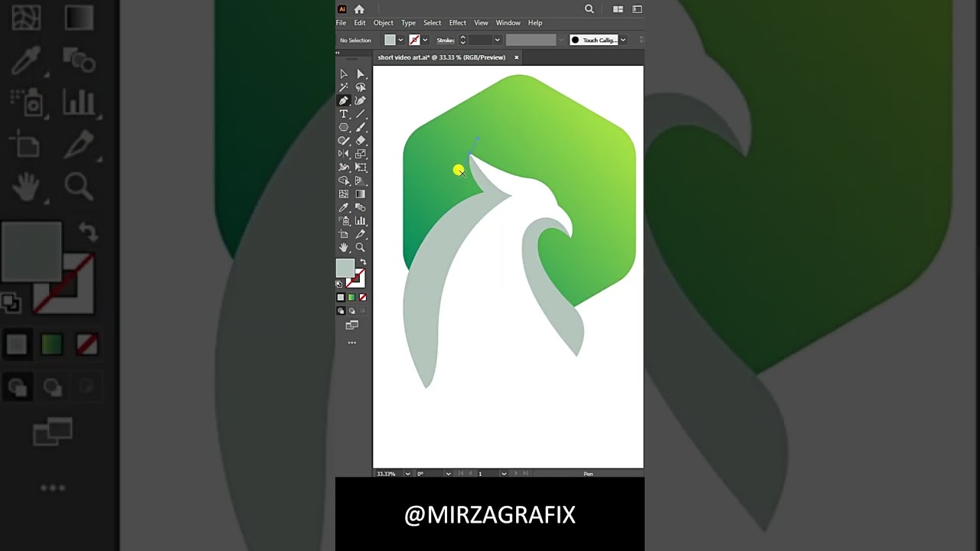Go to the next artboard
This screenshot has height=551, width=980.
(x=515, y=474)
